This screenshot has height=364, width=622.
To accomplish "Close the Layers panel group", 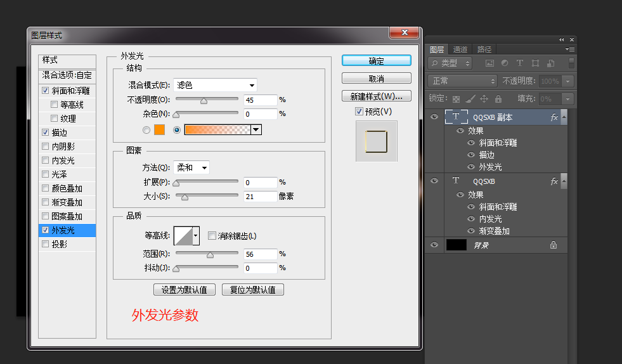I will point(572,40).
